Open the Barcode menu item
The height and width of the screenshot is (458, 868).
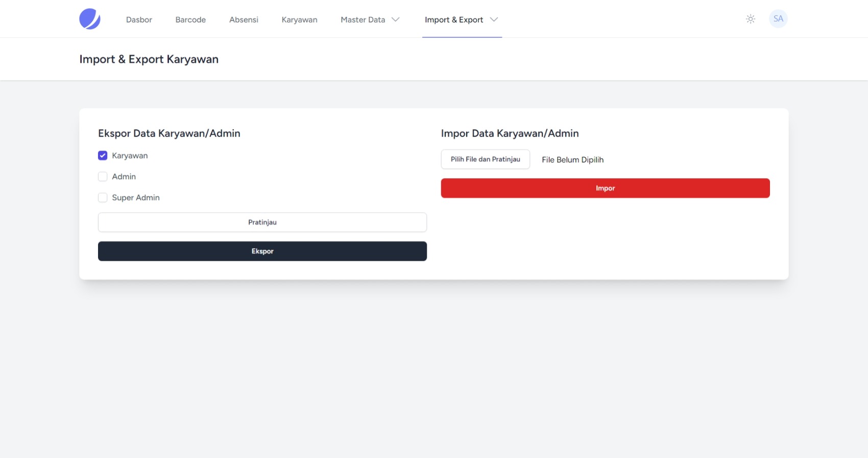coord(190,19)
